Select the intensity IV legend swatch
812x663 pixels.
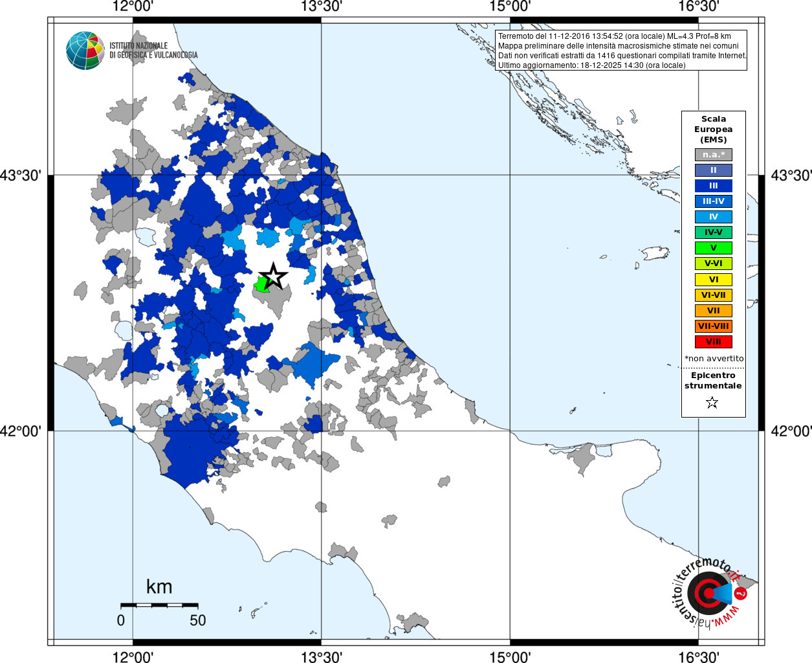pyautogui.click(x=714, y=217)
